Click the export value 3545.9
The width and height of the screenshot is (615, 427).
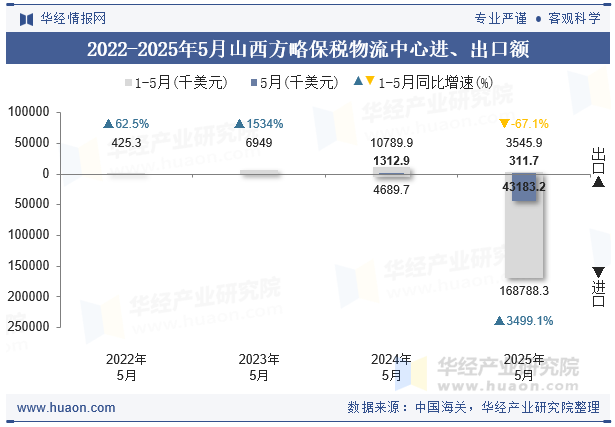click(524, 143)
